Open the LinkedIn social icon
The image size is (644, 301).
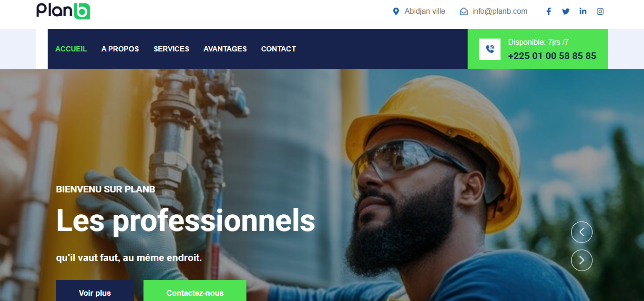point(583,11)
